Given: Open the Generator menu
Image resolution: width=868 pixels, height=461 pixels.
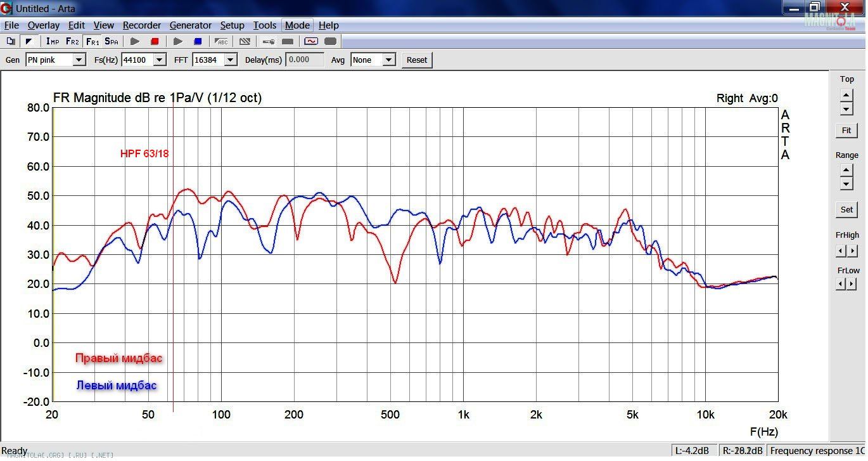Looking at the screenshot, I should tap(190, 25).
